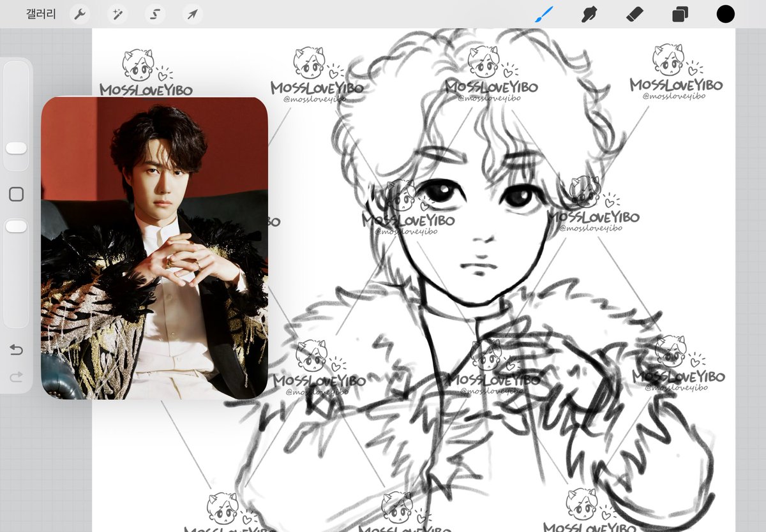
Task: Undo the last stroke with arrow
Action: pos(17,350)
